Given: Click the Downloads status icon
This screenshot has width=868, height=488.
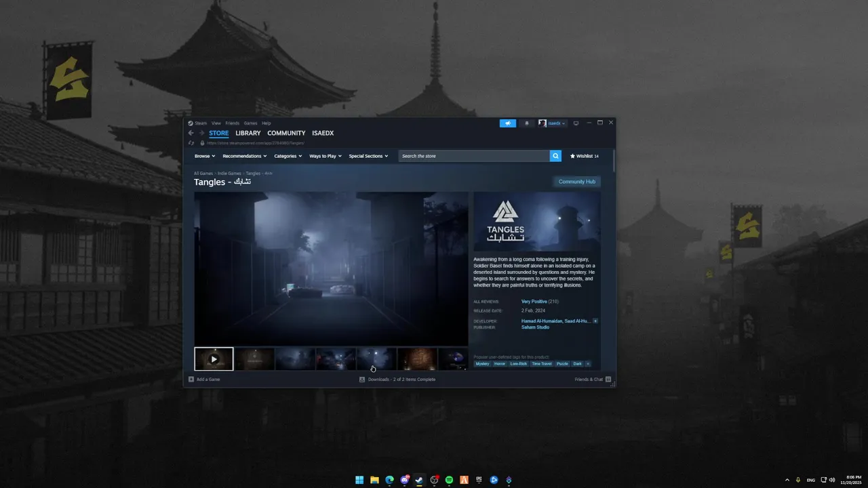Looking at the screenshot, I should (362, 380).
